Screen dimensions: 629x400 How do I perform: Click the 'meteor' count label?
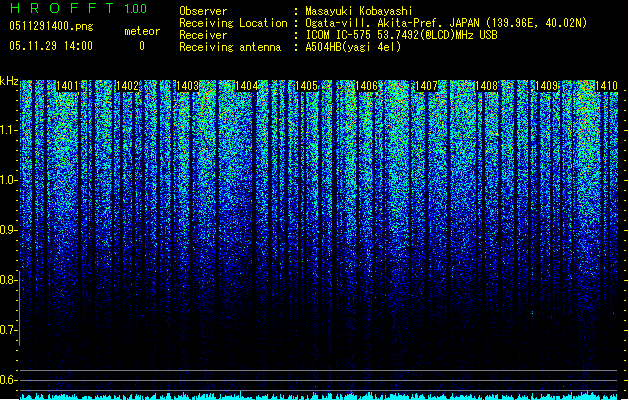tap(142, 31)
